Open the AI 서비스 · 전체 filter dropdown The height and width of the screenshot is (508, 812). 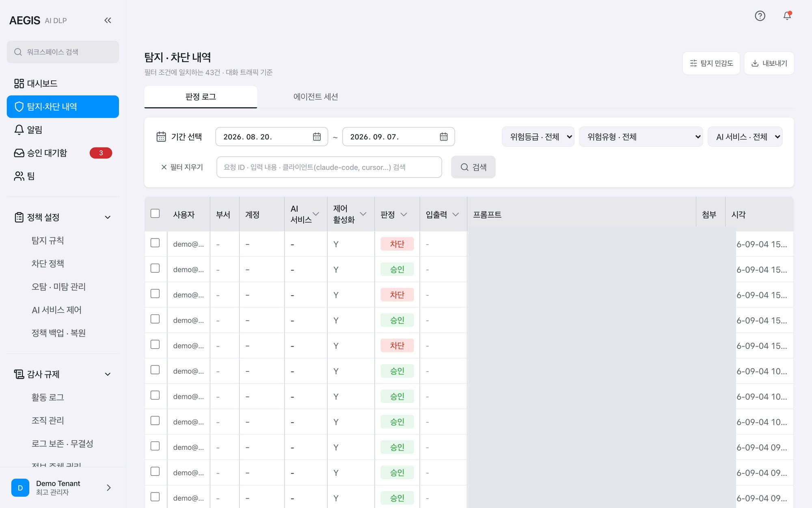pyautogui.click(x=745, y=137)
